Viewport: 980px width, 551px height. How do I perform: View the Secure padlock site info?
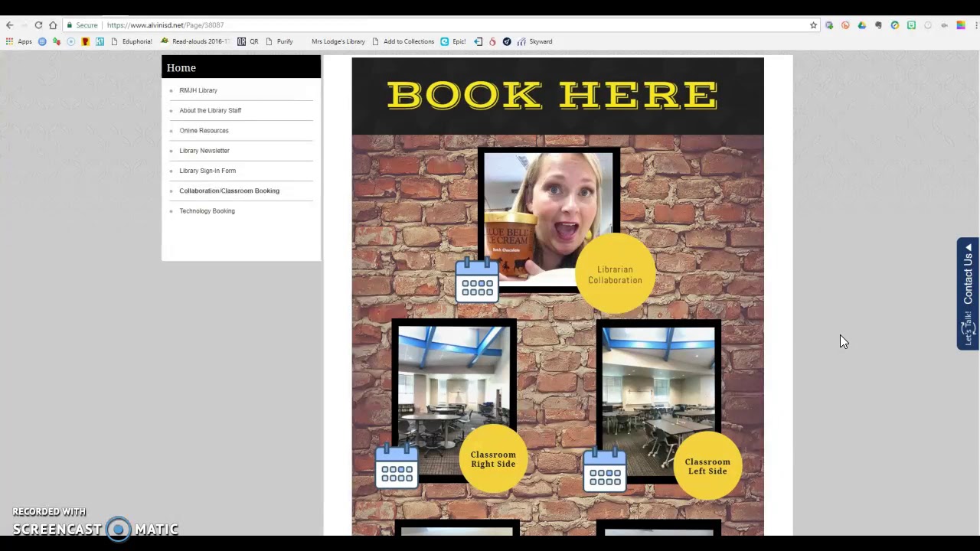[82, 25]
